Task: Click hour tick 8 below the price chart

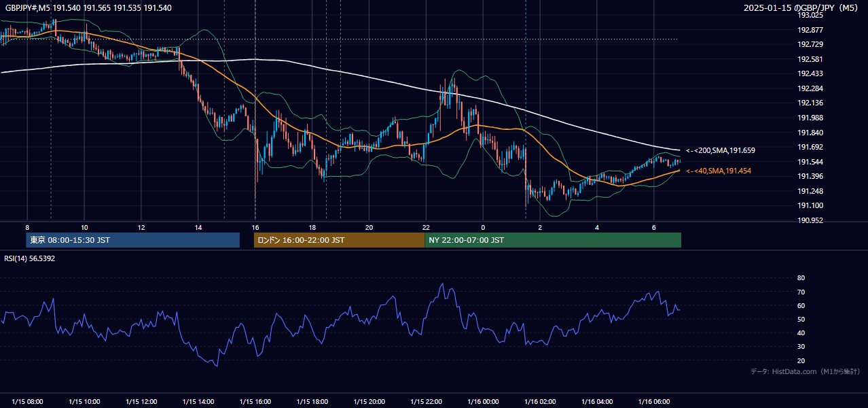Action: [x=27, y=227]
